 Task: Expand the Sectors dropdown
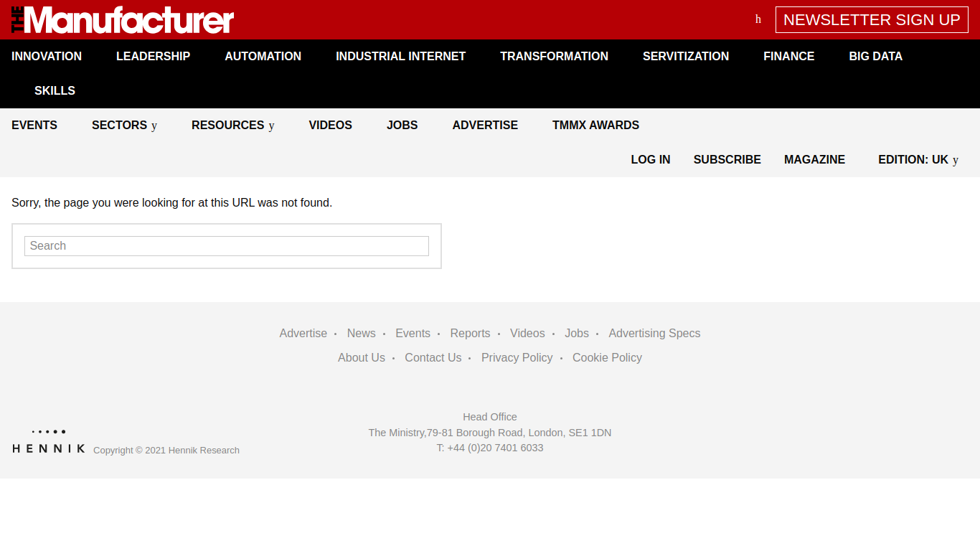124,125
